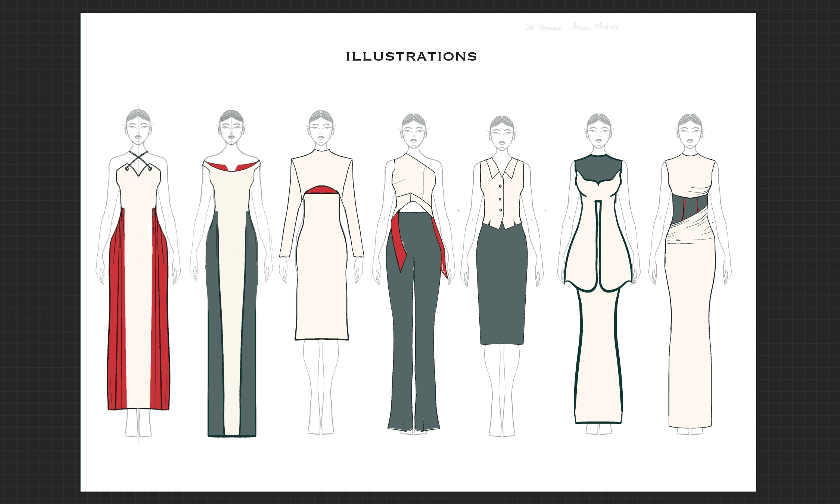Click the red half-circle bust detail

point(321,190)
